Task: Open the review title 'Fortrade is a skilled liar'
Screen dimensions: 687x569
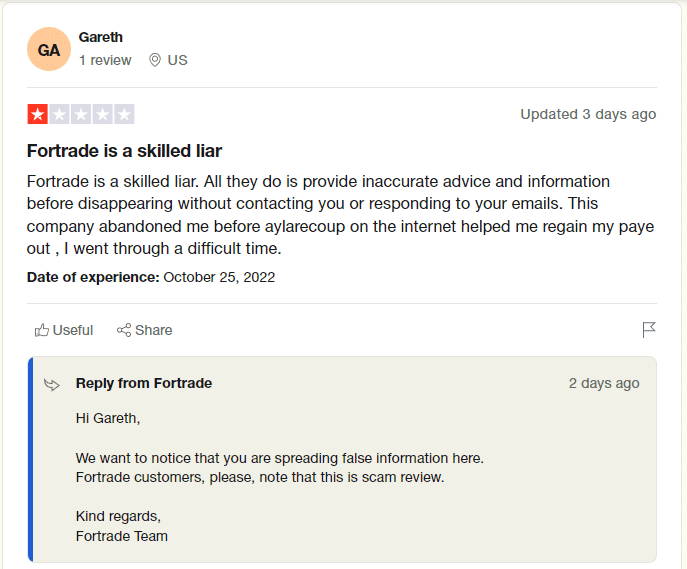Action: pyautogui.click(x=124, y=151)
